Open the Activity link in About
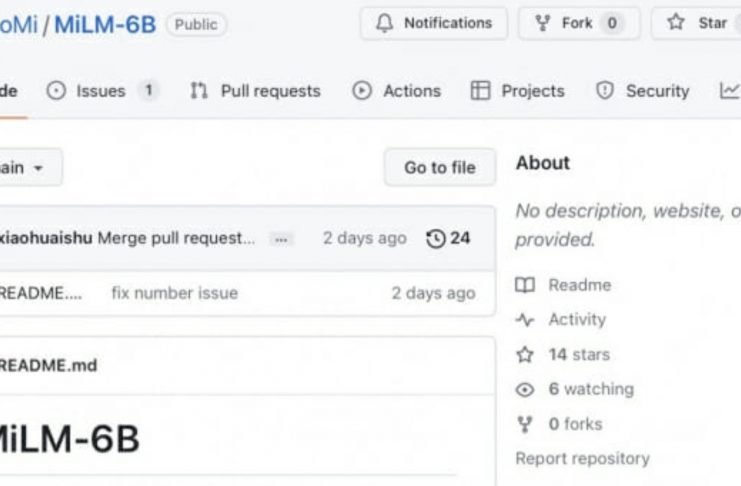Viewport: 741px width, 486px height. [560, 320]
